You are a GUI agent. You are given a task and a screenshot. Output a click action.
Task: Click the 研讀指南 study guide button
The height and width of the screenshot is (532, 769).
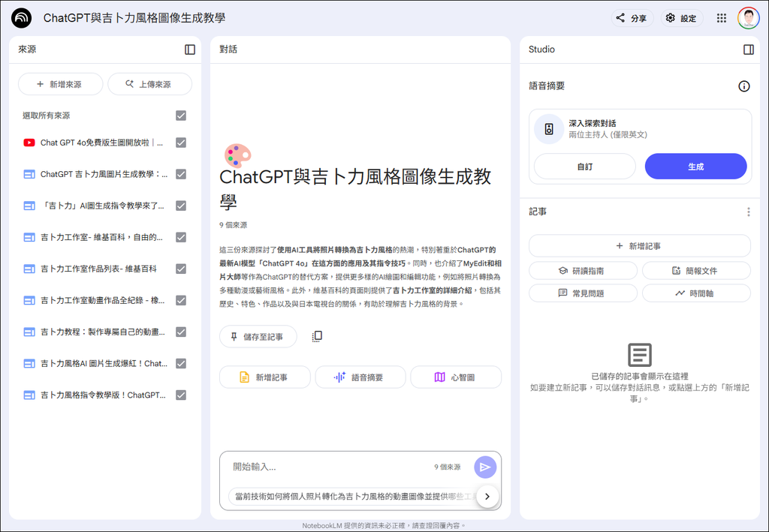583,271
